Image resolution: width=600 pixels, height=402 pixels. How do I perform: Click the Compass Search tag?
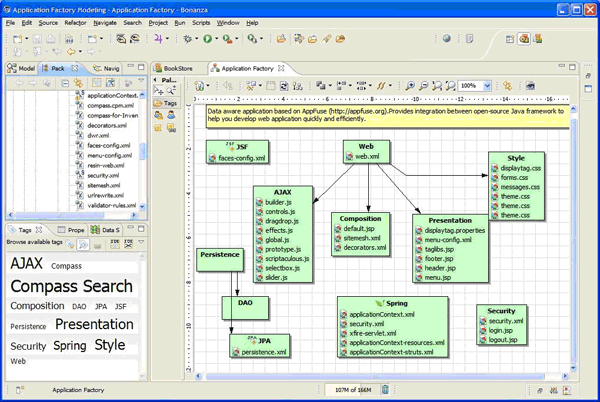tap(71, 286)
